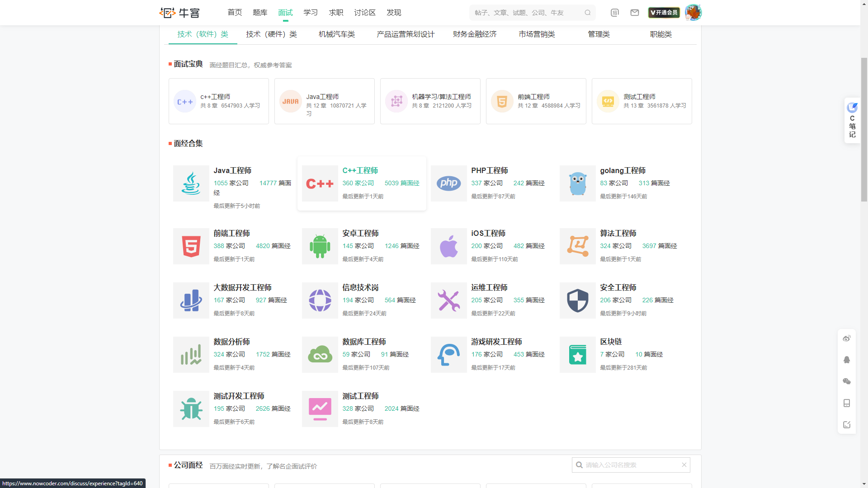Open 讨论区 in top navigation
Viewport: 868px width, 488px height.
pyautogui.click(x=365, y=13)
